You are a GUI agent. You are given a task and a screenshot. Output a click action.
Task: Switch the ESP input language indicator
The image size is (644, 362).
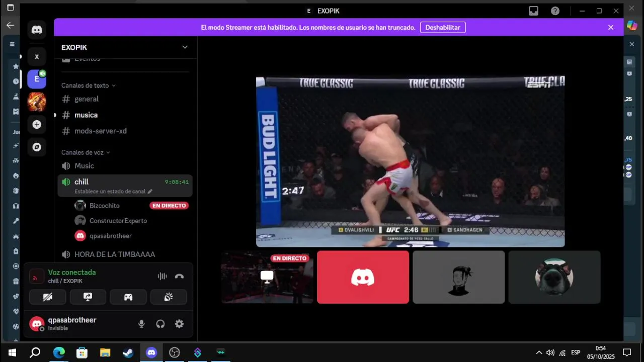[x=576, y=352]
